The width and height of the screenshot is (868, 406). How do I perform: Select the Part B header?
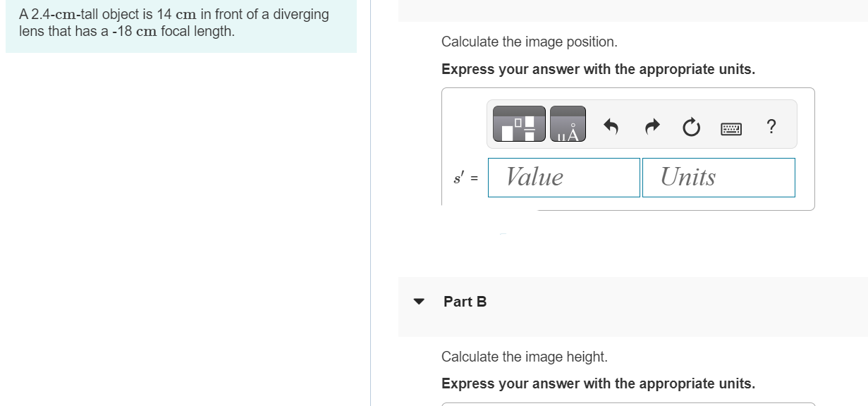click(465, 301)
